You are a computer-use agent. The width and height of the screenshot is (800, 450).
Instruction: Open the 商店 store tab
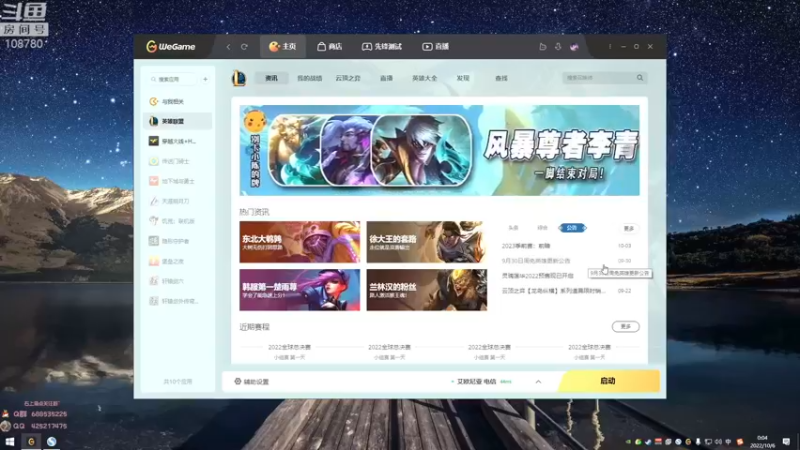[330, 46]
